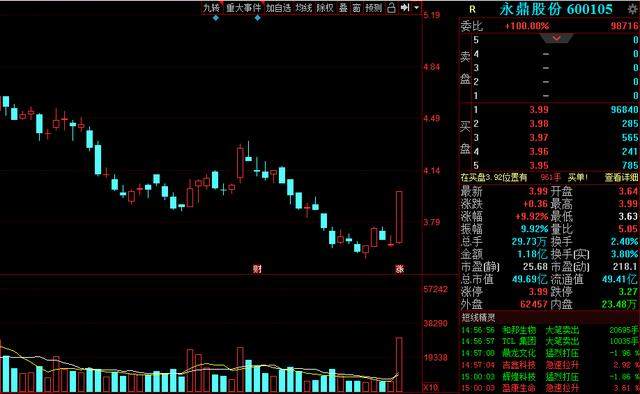Select the buy 1 price 3.99 row

pyautogui.click(x=549, y=110)
